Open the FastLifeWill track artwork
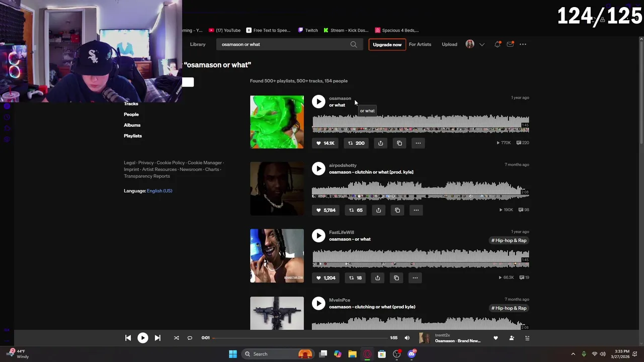 [x=277, y=256]
